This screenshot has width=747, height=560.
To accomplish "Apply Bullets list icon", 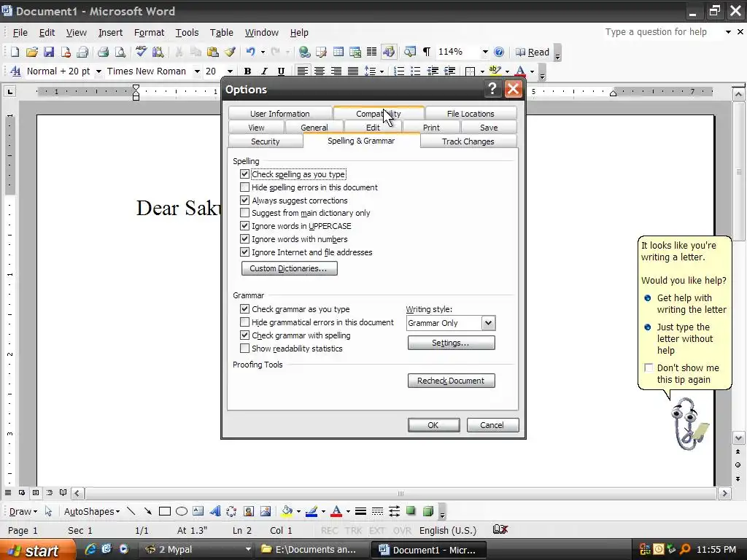I will [415, 71].
